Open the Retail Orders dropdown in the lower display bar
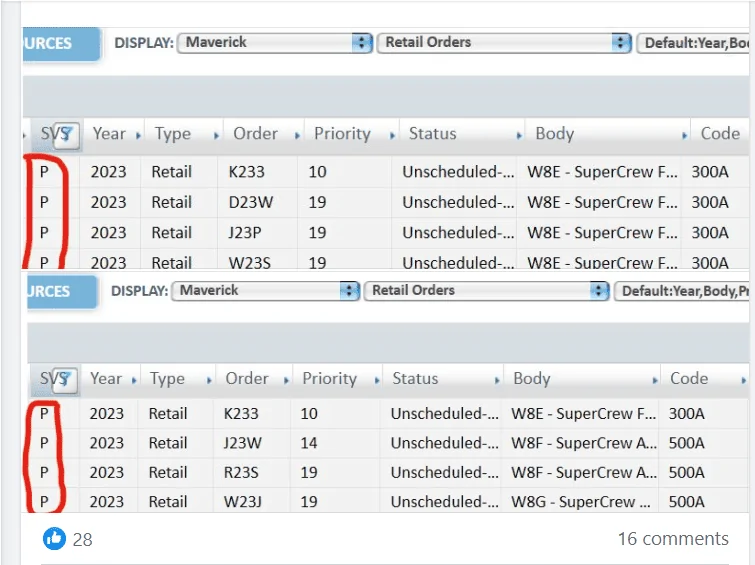This screenshot has width=755, height=565. [487, 290]
